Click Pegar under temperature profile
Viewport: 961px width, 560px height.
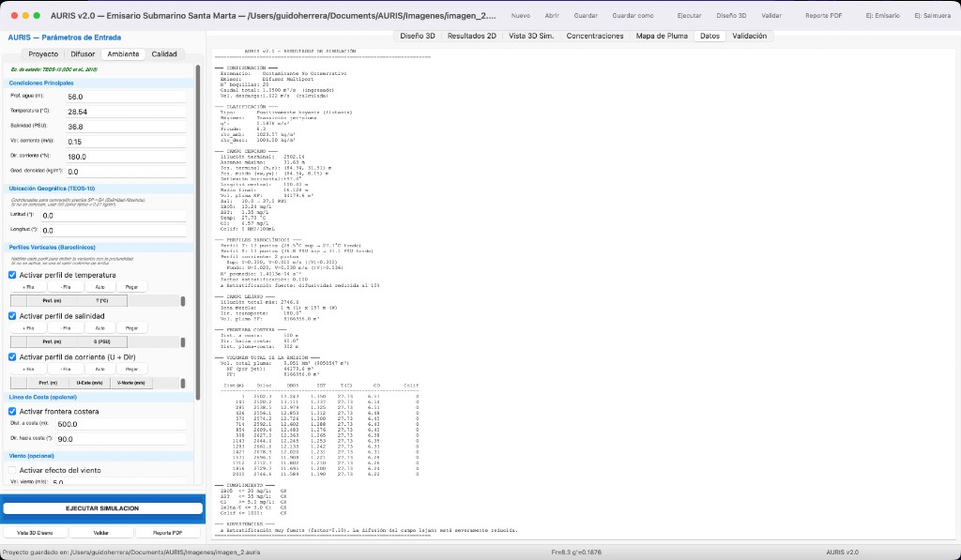pos(131,287)
